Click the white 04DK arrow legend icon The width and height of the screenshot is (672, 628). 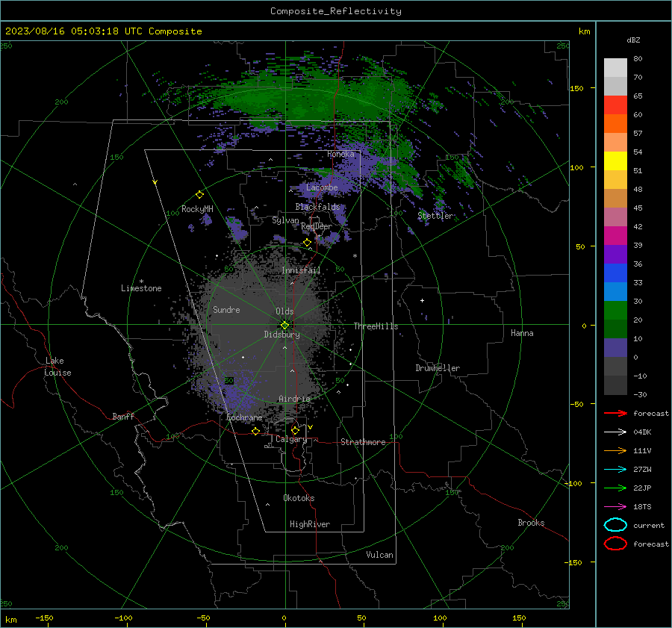click(x=615, y=432)
